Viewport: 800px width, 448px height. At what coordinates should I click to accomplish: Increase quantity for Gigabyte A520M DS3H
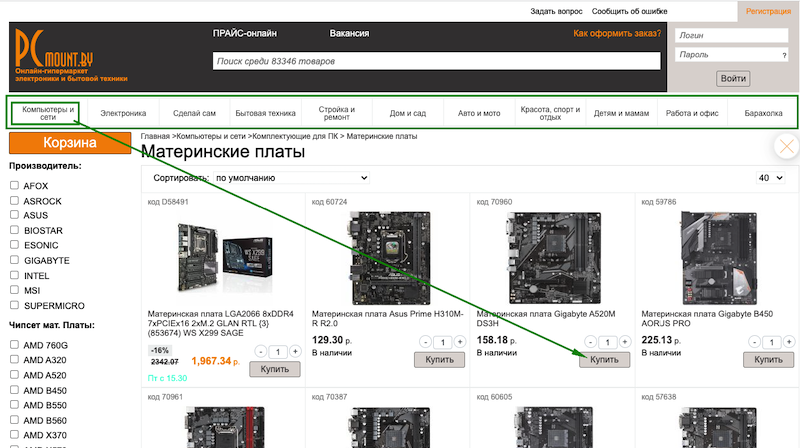(x=624, y=342)
